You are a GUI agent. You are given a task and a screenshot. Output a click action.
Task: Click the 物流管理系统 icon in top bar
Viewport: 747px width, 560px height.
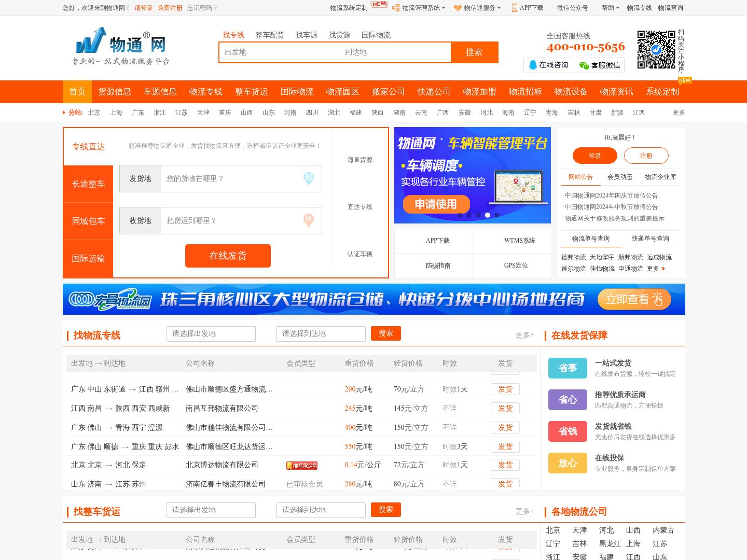coord(396,8)
